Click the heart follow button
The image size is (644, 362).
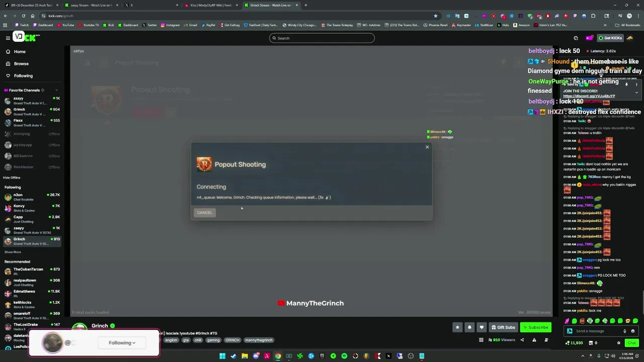click(481, 327)
